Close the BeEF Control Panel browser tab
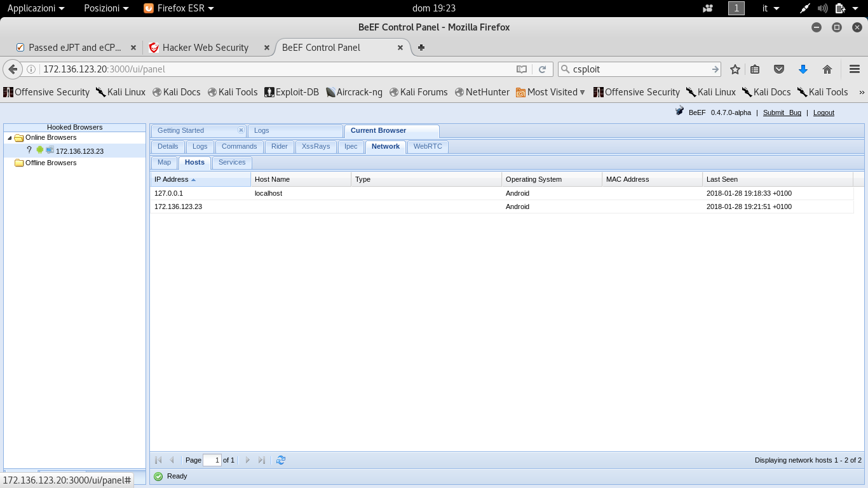Screen dimensions: 868x488 point(400,48)
